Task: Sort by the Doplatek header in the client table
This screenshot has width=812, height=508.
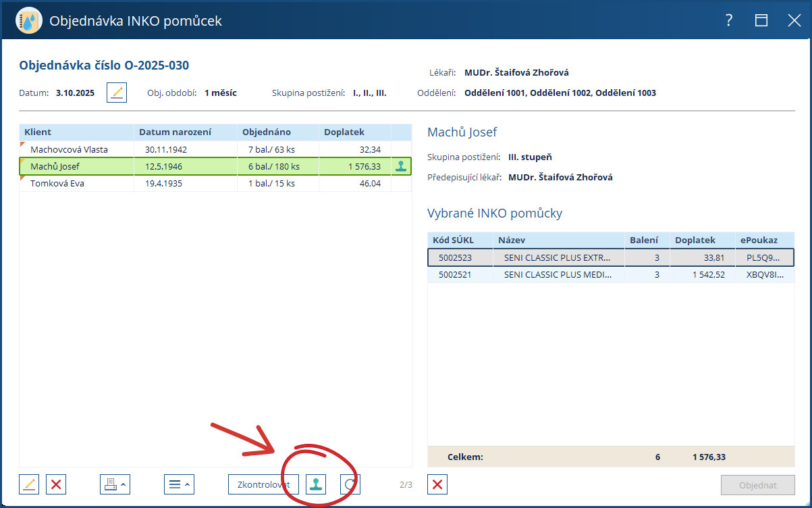Action: pyautogui.click(x=344, y=132)
